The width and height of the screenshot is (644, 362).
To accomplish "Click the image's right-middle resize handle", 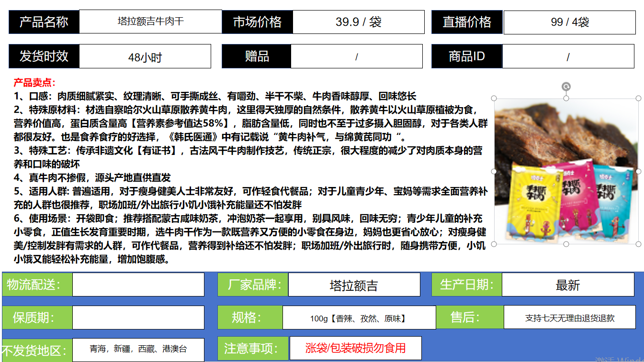I will click(638, 171).
